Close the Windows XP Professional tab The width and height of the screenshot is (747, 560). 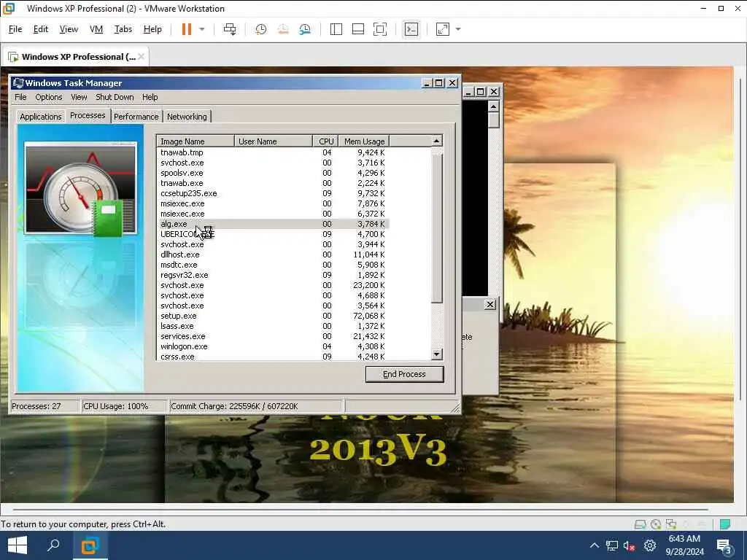[x=141, y=57]
